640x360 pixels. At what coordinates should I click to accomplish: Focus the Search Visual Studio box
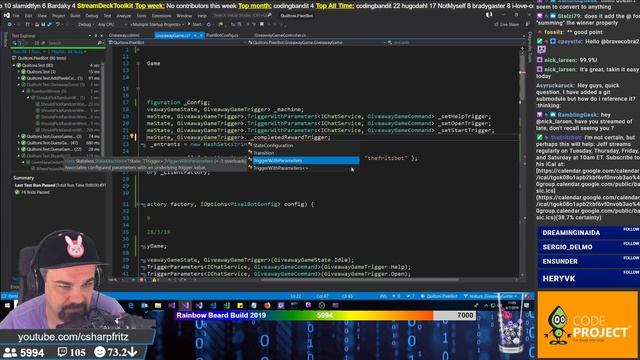pyautogui.click(x=242, y=16)
